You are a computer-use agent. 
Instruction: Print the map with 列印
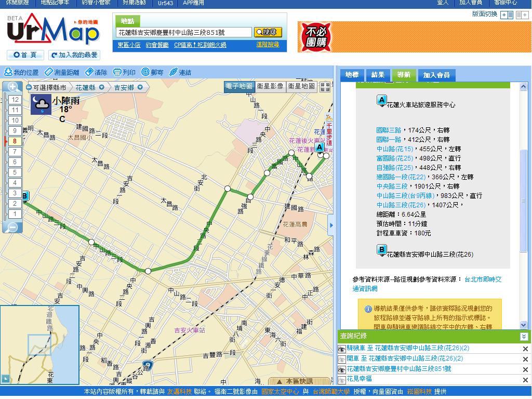pyautogui.click(x=117, y=72)
